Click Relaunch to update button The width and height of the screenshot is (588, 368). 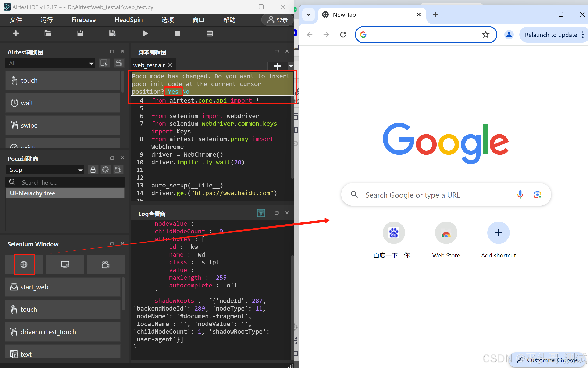click(551, 35)
